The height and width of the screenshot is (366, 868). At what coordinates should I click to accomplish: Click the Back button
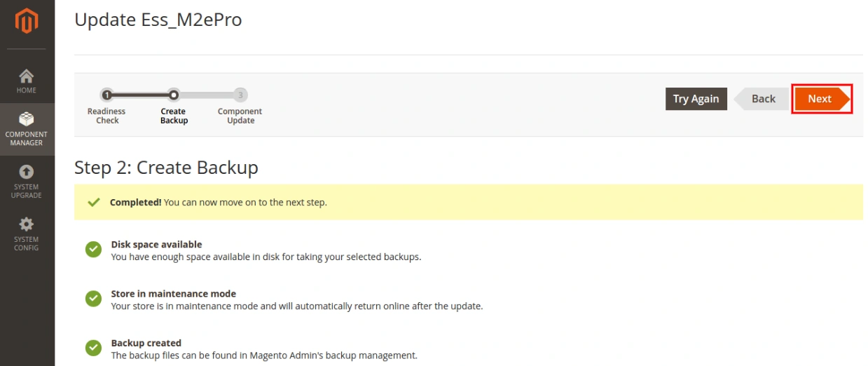pyautogui.click(x=762, y=99)
